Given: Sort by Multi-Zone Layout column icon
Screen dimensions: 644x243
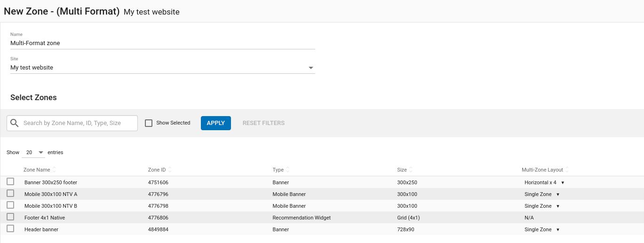Looking at the screenshot, I should (567, 170).
